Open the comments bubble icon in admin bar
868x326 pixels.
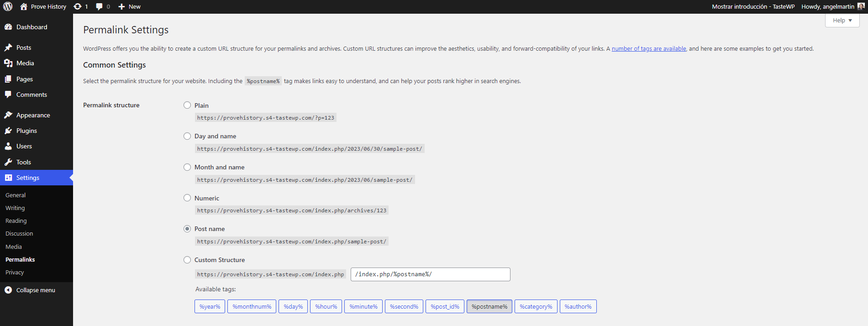[99, 6]
